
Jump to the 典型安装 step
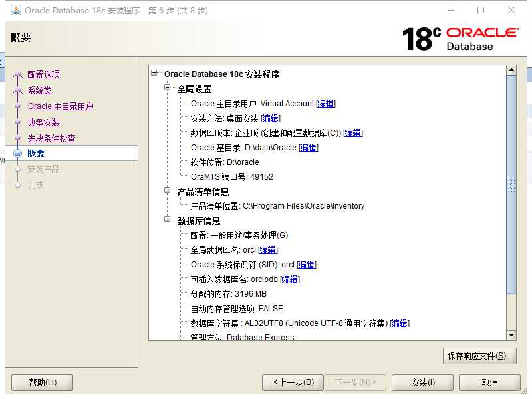coord(44,122)
